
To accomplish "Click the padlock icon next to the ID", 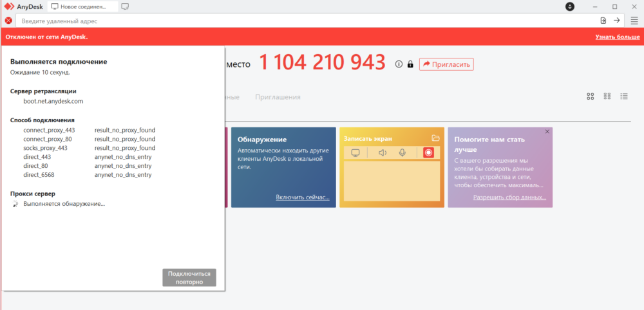I will (410, 64).
